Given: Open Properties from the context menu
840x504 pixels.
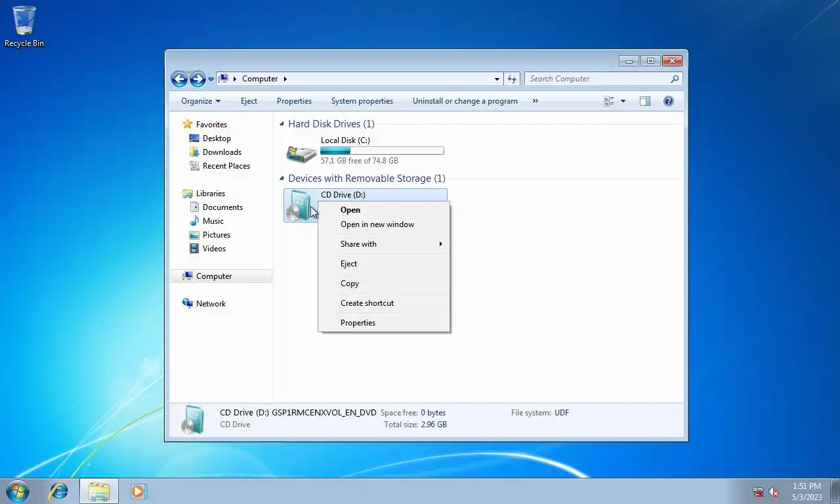Looking at the screenshot, I should pyautogui.click(x=384, y=323).
